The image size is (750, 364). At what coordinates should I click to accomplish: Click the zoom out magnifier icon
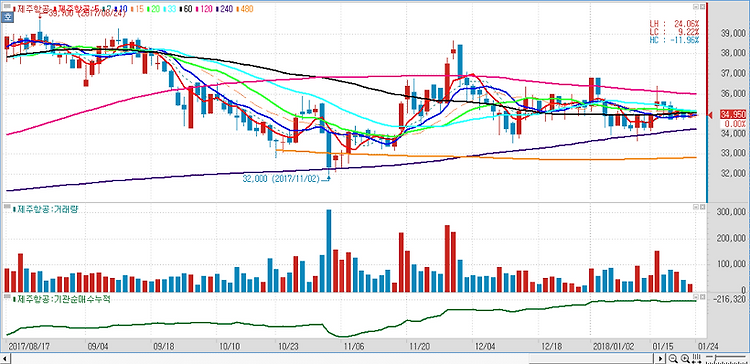tap(673, 358)
